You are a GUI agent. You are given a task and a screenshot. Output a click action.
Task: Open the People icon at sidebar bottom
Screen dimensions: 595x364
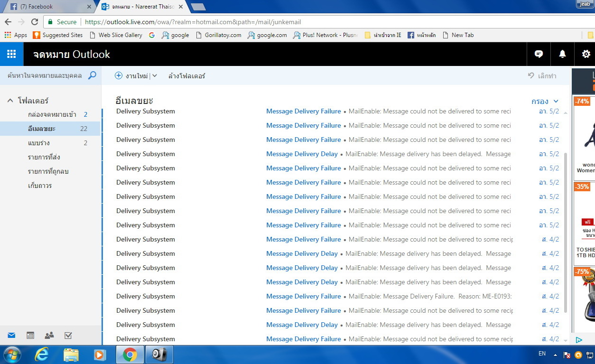[49, 336]
